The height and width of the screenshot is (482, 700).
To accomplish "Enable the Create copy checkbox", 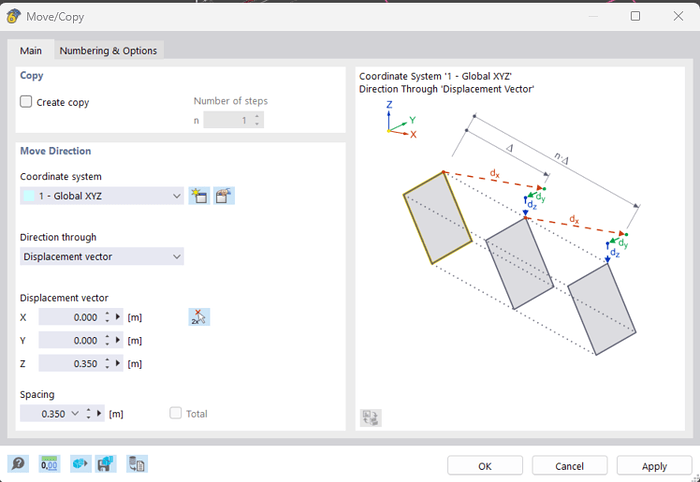I will click(27, 102).
